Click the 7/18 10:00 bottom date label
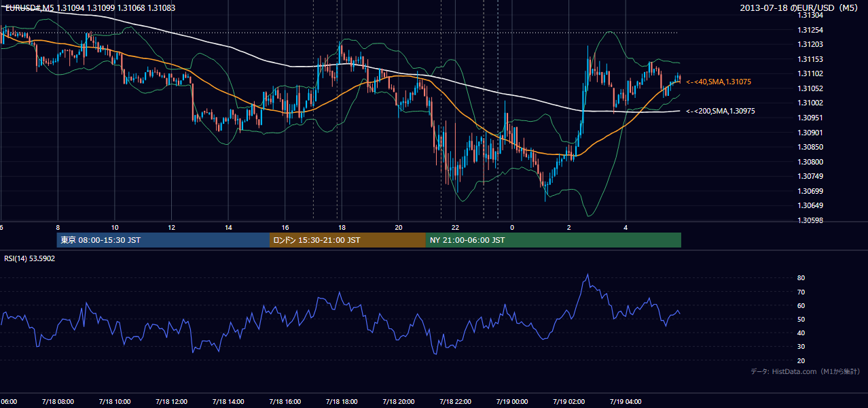Image resolution: width=868 pixels, height=408 pixels. click(x=114, y=402)
